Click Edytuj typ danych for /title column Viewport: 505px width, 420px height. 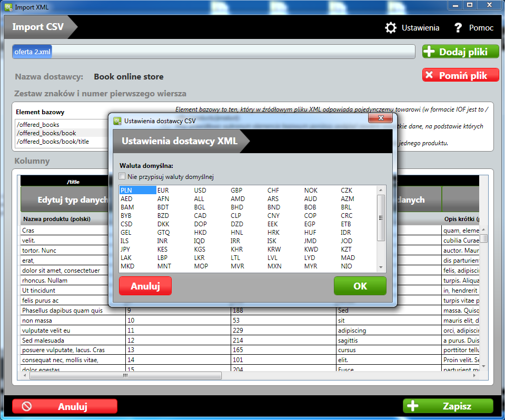[x=65, y=199]
